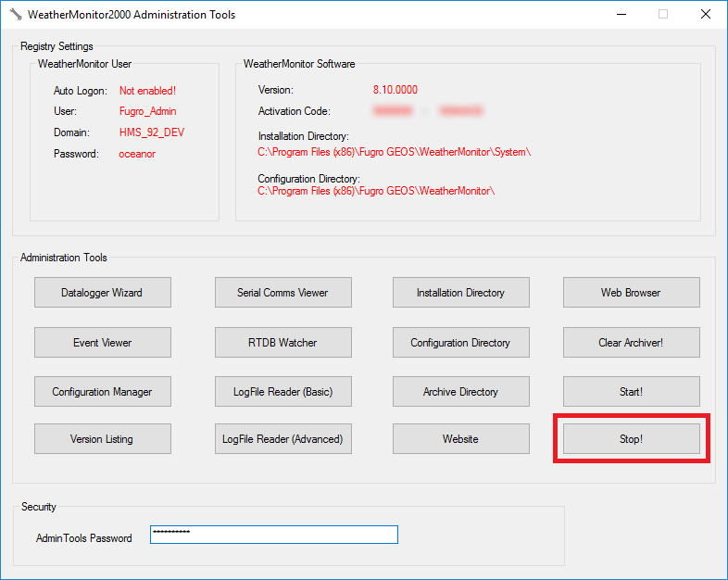Open Configuration Manager
The image size is (728, 580).
tap(103, 392)
